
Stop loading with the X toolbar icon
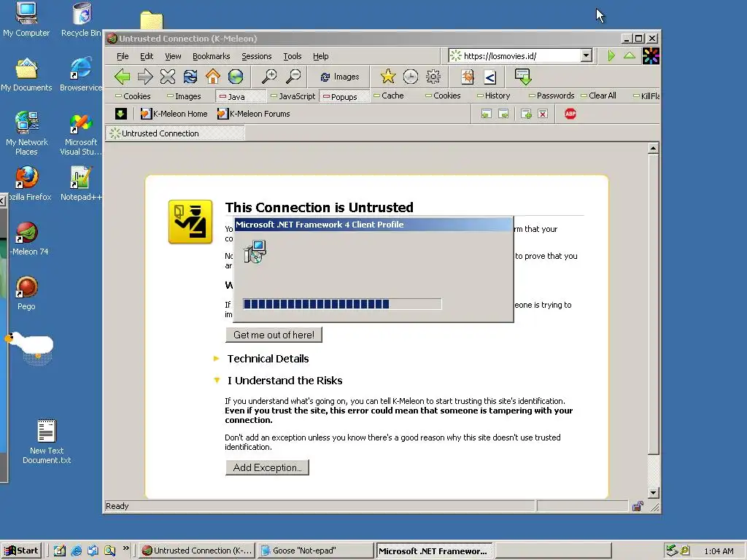coord(168,76)
